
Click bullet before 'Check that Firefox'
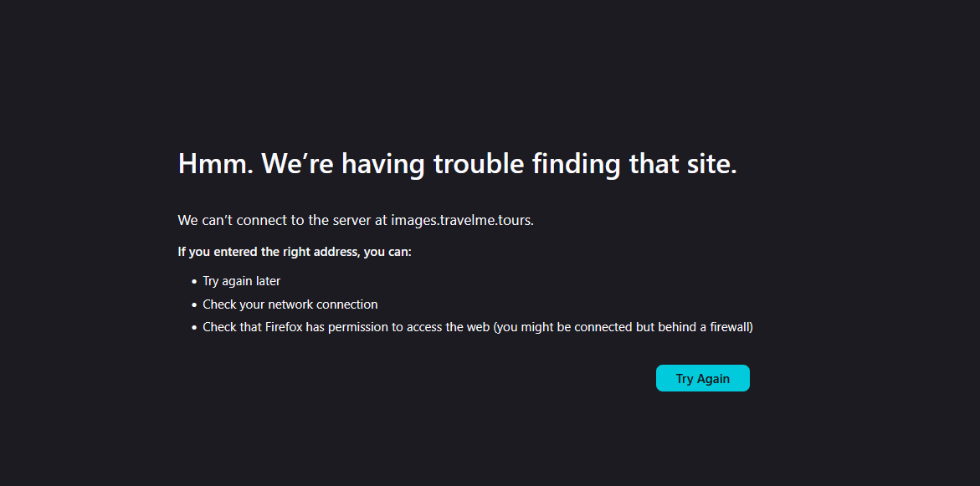pos(194,328)
